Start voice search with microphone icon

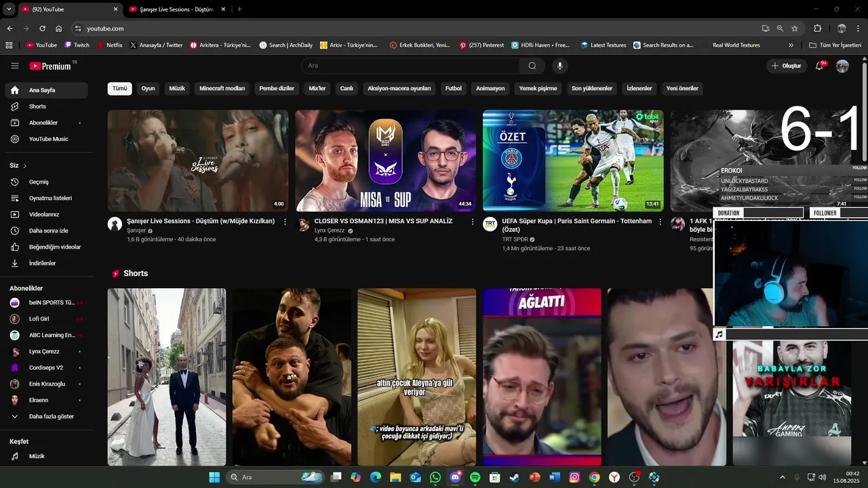click(x=559, y=66)
